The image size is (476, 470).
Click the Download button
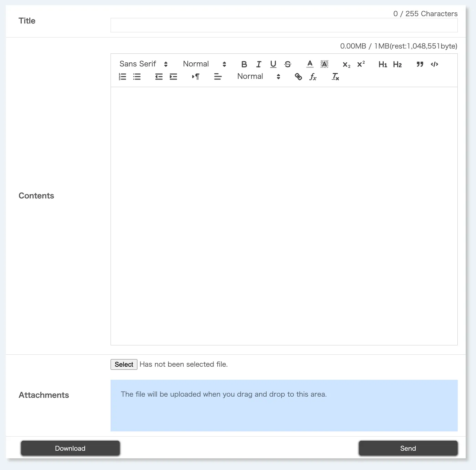click(x=70, y=448)
